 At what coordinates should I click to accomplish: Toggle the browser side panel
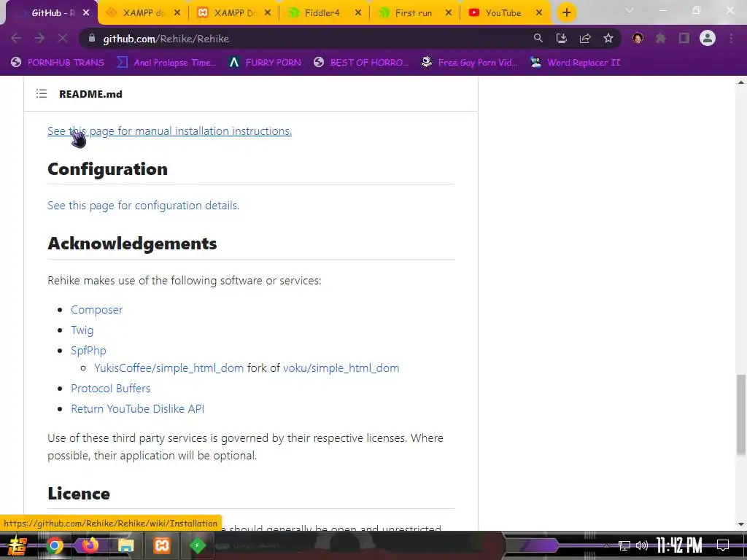(684, 38)
